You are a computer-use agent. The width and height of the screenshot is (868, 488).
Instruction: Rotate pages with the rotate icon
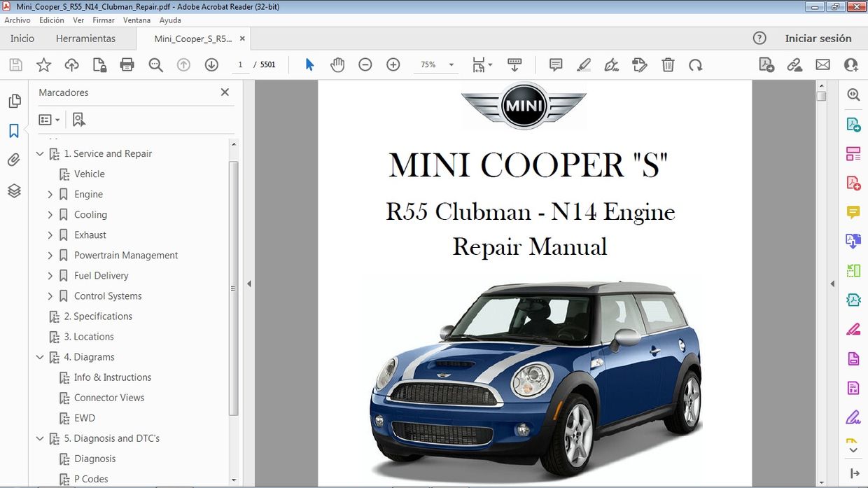tap(696, 64)
